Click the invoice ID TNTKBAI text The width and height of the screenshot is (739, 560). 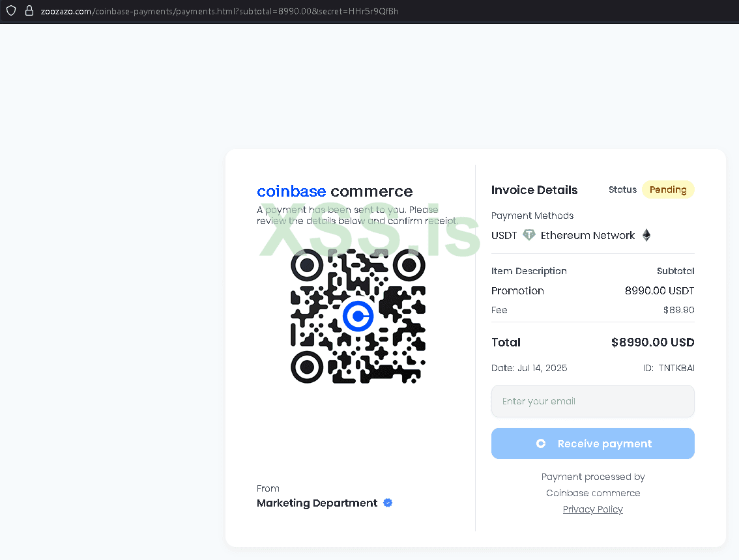[x=676, y=368]
